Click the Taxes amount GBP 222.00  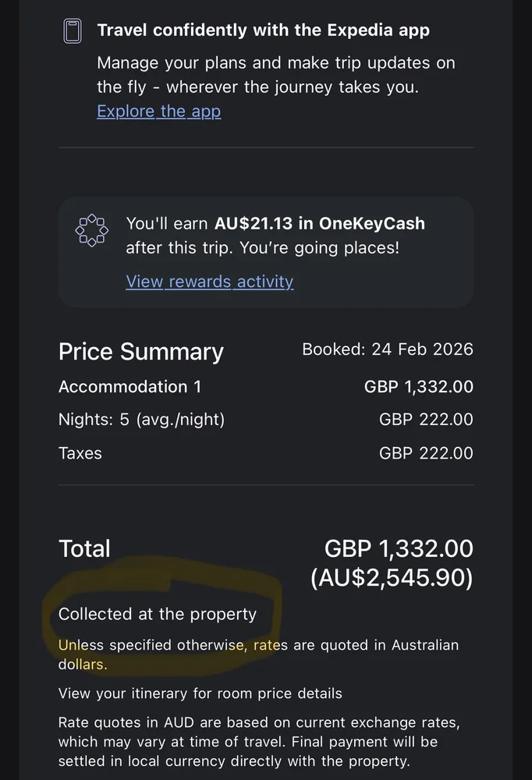(x=426, y=453)
